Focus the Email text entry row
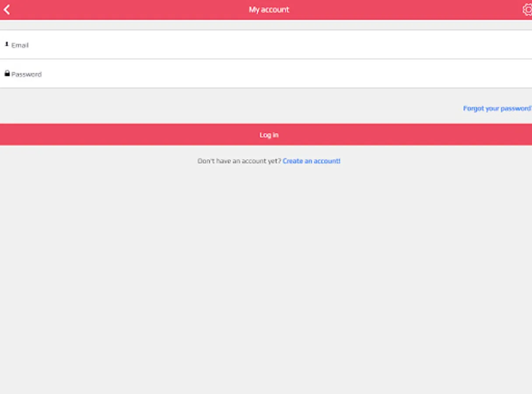532x394 pixels. 131,45
